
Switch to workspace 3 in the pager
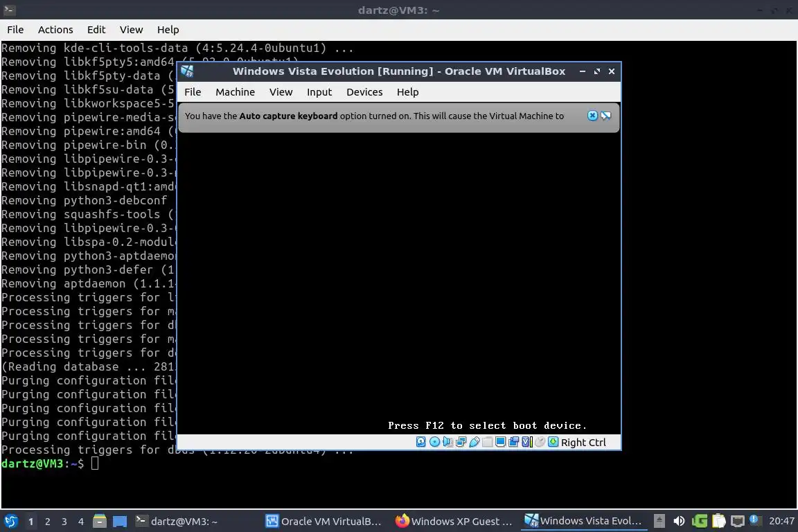coord(64,522)
